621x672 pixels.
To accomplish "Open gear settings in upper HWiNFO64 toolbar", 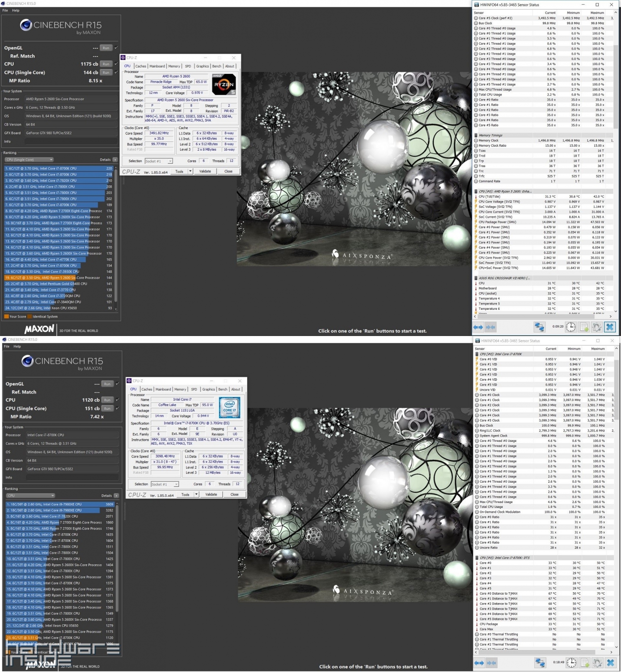I will 597,327.
